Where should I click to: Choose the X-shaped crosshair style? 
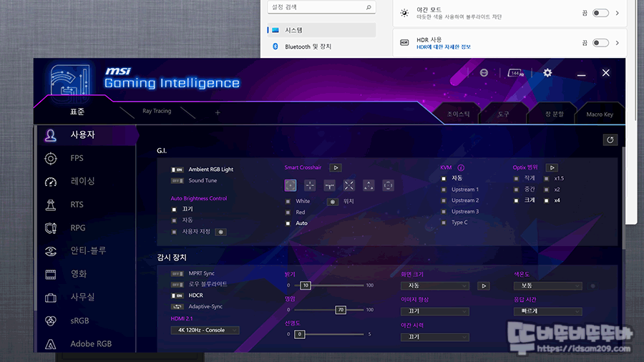(349, 185)
